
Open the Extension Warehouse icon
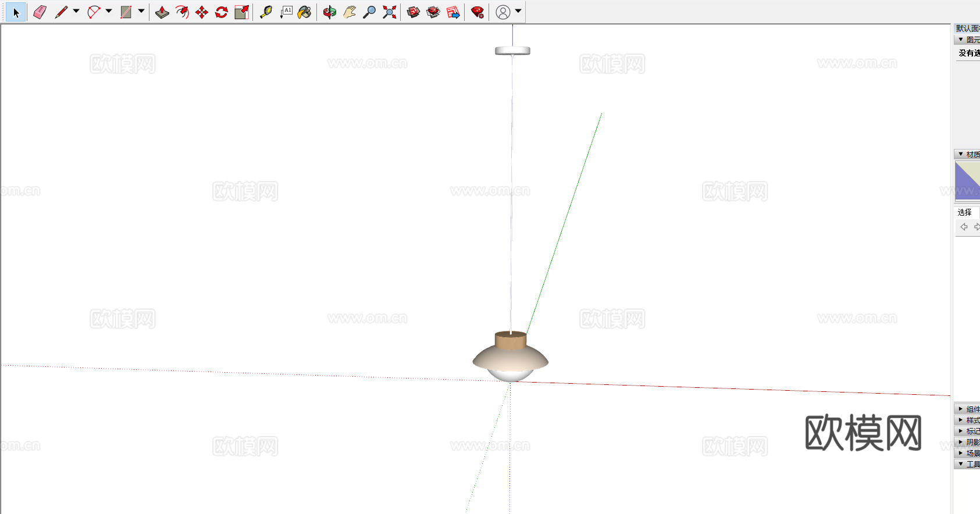click(433, 12)
